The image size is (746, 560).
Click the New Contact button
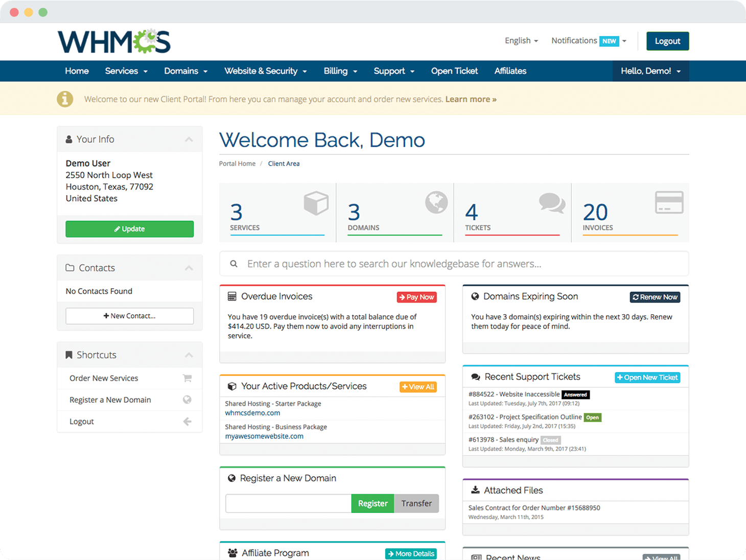tap(130, 316)
